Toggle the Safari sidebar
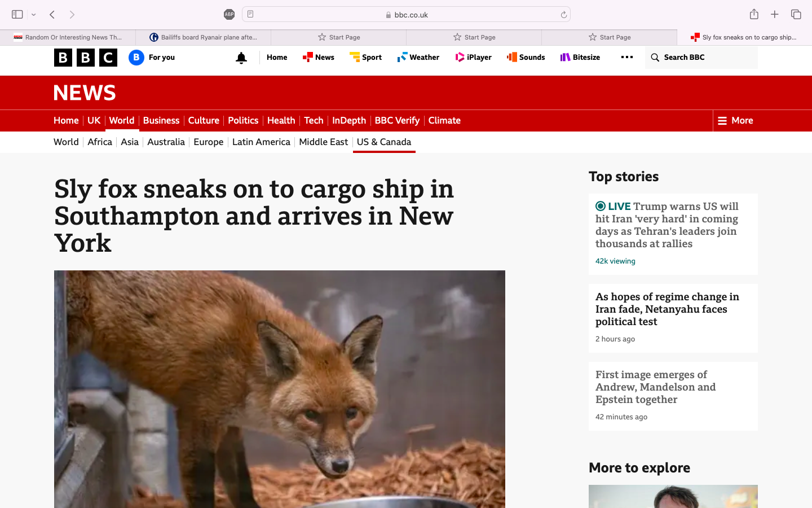The width and height of the screenshot is (812, 508). tap(17, 14)
